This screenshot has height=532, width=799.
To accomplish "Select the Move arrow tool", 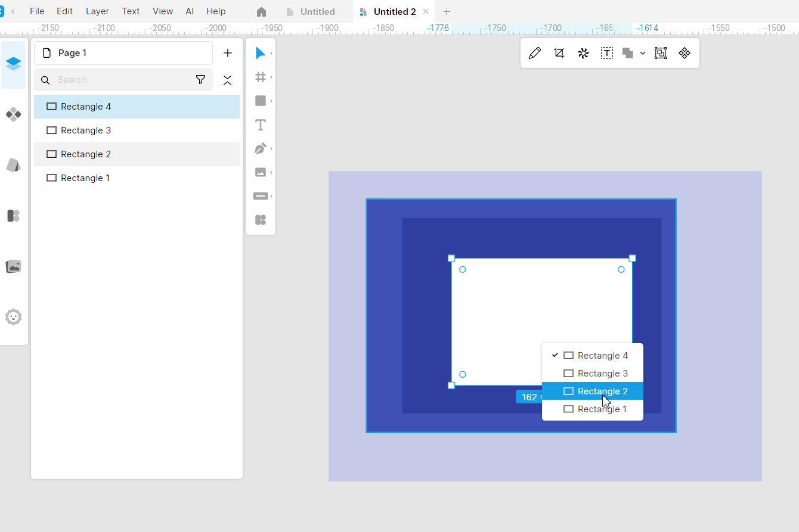I will point(260,53).
